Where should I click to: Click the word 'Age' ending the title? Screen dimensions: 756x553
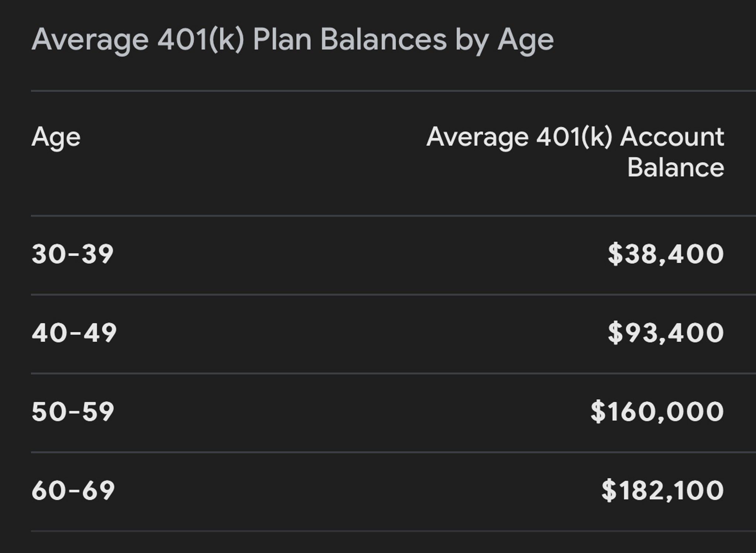pos(526,41)
